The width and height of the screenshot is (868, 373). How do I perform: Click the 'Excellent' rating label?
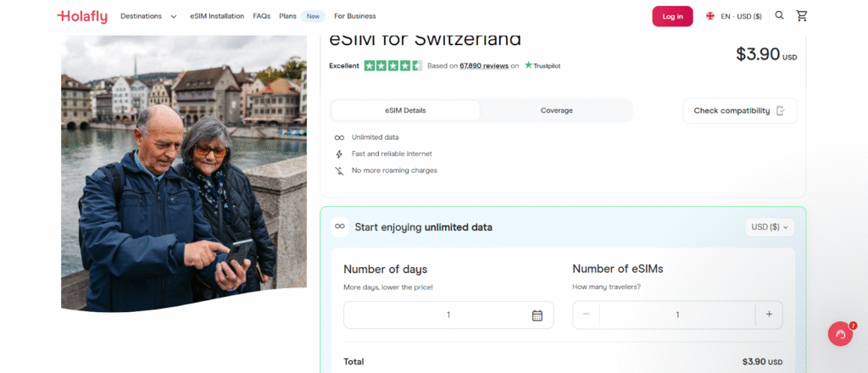click(344, 66)
